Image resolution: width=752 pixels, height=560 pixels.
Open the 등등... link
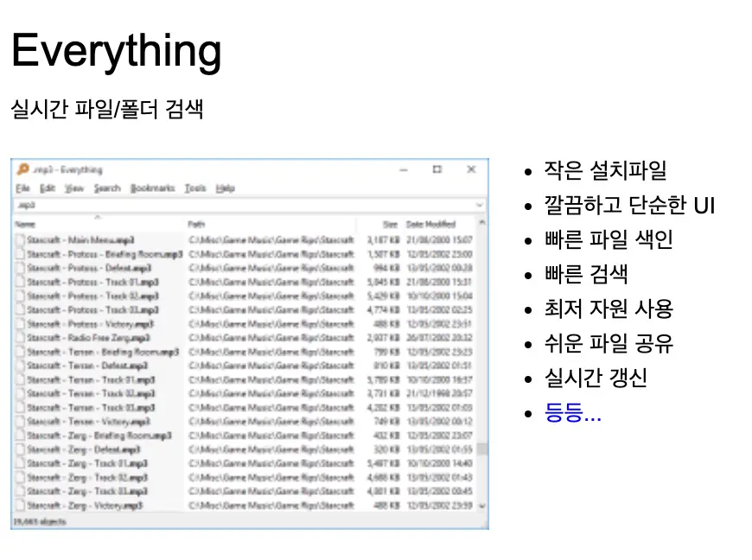click(x=572, y=412)
